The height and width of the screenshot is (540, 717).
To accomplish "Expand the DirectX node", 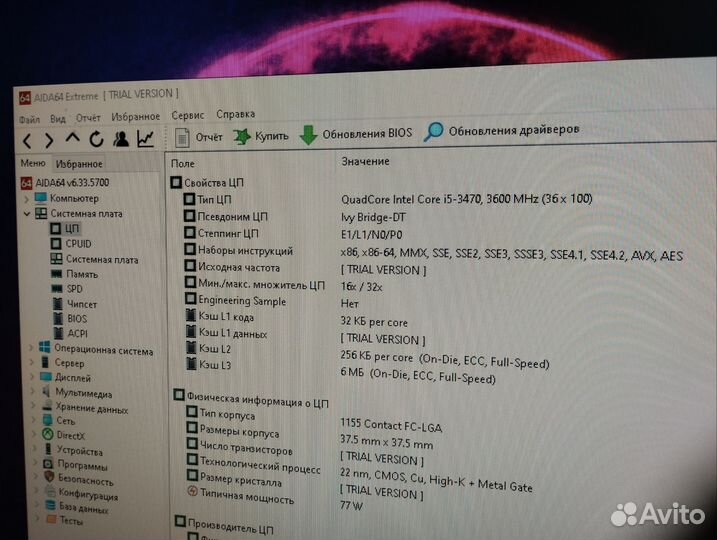I will coord(35,434).
